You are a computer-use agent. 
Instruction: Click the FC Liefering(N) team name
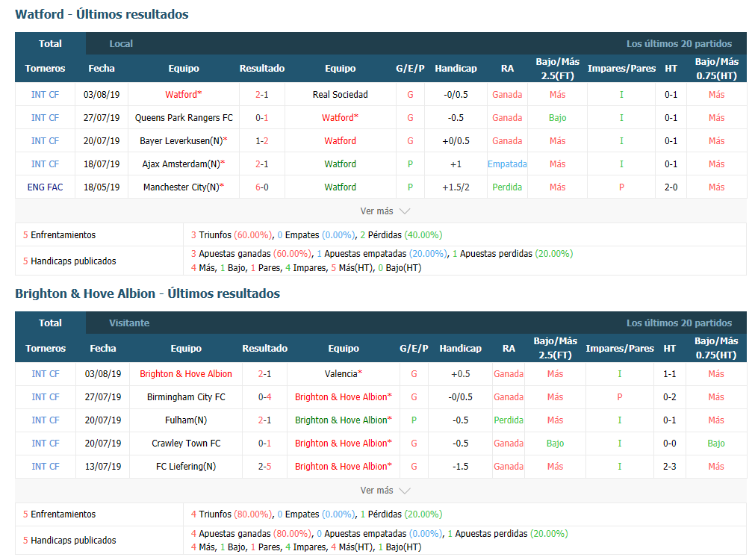(186, 467)
